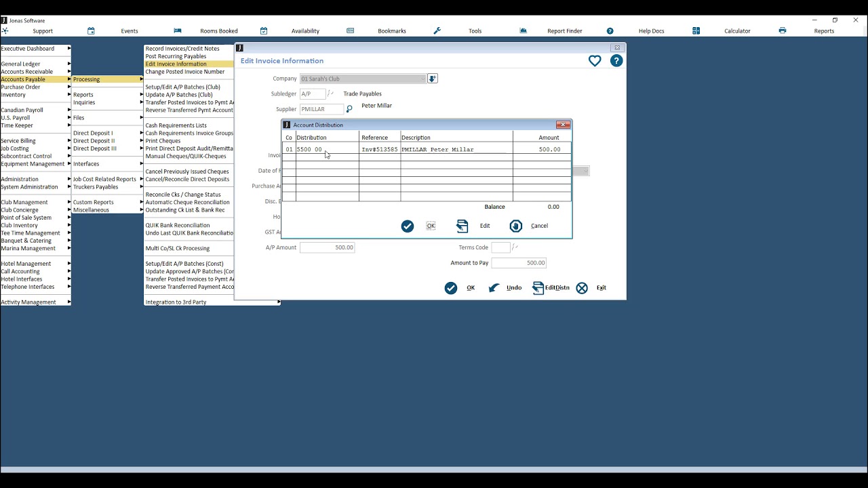Click the Exit button label
The height and width of the screenshot is (488, 868).
click(x=601, y=288)
